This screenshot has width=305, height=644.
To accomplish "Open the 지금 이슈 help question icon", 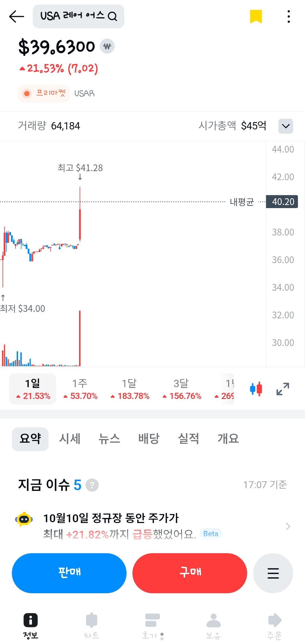I will point(92,485).
